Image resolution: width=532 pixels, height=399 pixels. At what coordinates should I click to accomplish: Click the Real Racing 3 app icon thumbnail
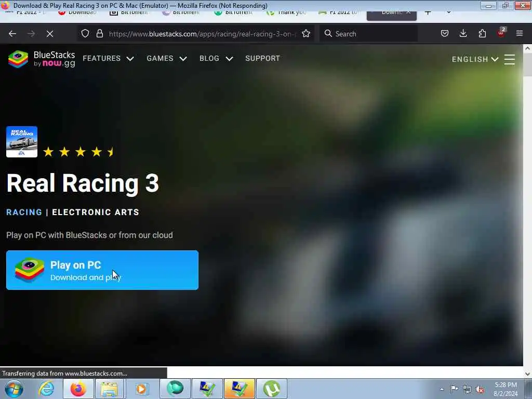tap(22, 142)
